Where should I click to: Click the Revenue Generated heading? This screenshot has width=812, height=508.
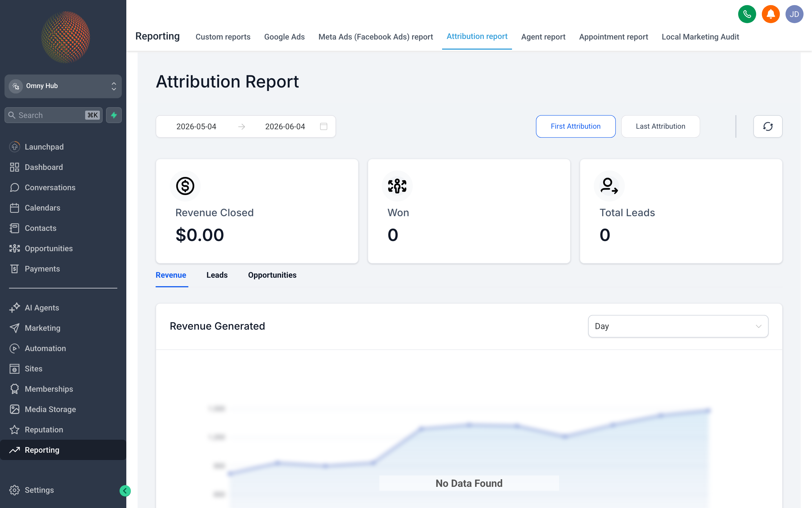(217, 326)
